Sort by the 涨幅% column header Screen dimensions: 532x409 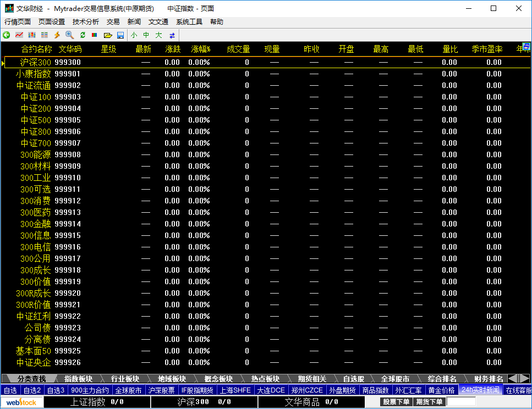pos(201,49)
